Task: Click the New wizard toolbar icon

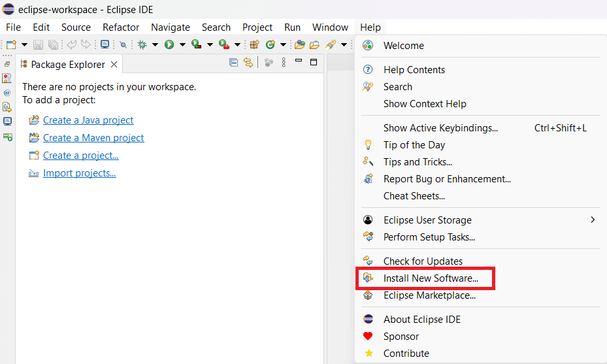Action: point(11,44)
